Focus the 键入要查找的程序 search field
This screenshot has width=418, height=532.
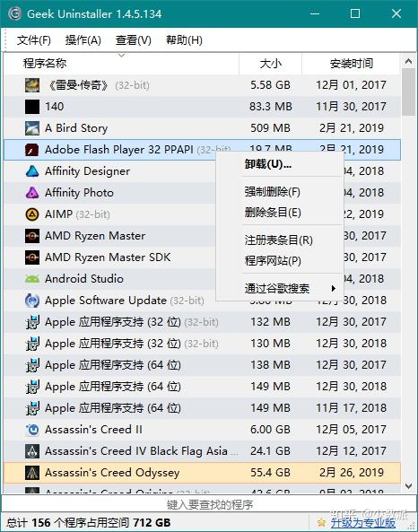pos(210,504)
